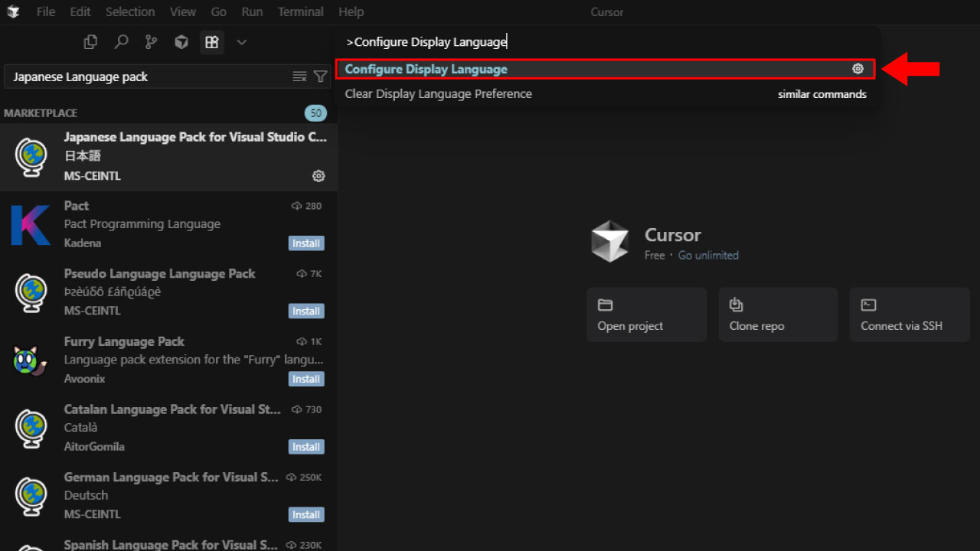
Task: Click the Furry Language Pack cat icon
Action: click(31, 360)
